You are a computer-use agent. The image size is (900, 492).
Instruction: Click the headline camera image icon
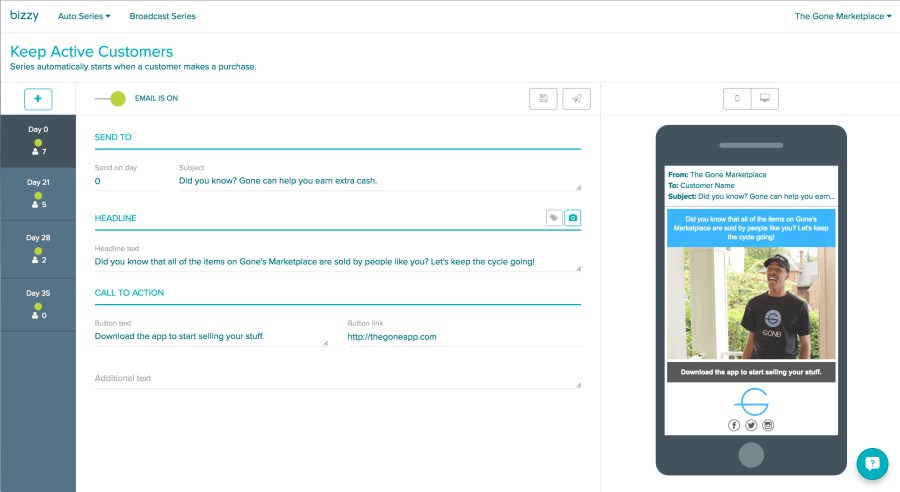[573, 218]
